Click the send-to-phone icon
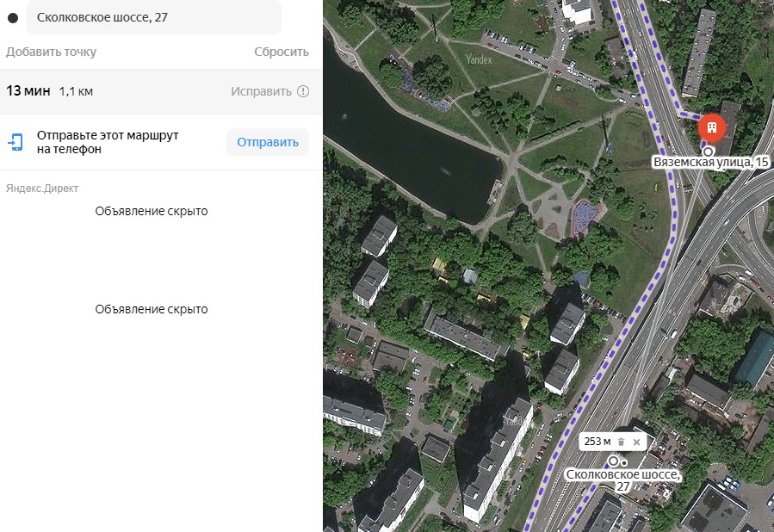 [x=15, y=142]
